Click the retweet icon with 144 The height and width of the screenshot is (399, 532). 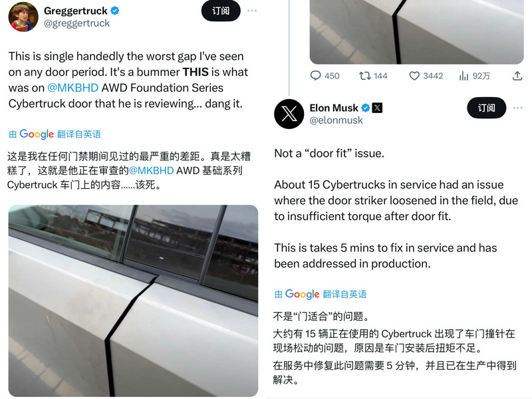click(364, 76)
